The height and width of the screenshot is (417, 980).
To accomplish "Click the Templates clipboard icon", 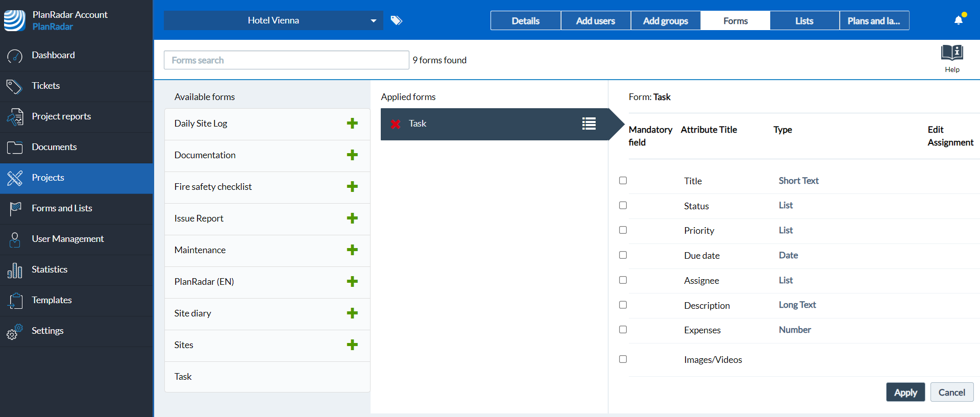I will pos(15,301).
